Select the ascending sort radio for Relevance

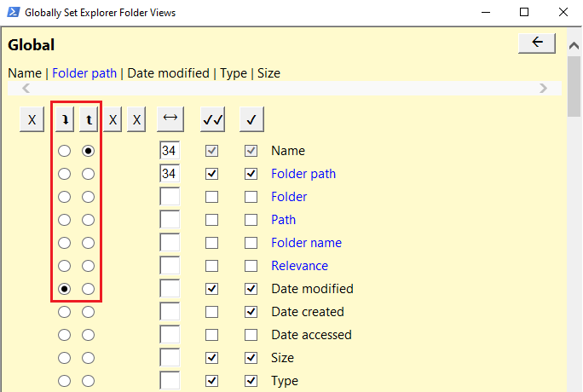click(x=64, y=266)
